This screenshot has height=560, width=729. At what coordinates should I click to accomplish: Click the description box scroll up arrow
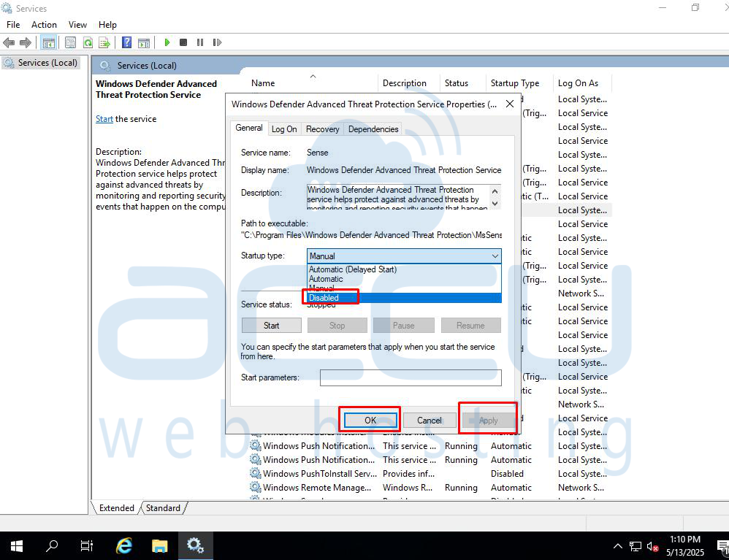pyautogui.click(x=495, y=191)
